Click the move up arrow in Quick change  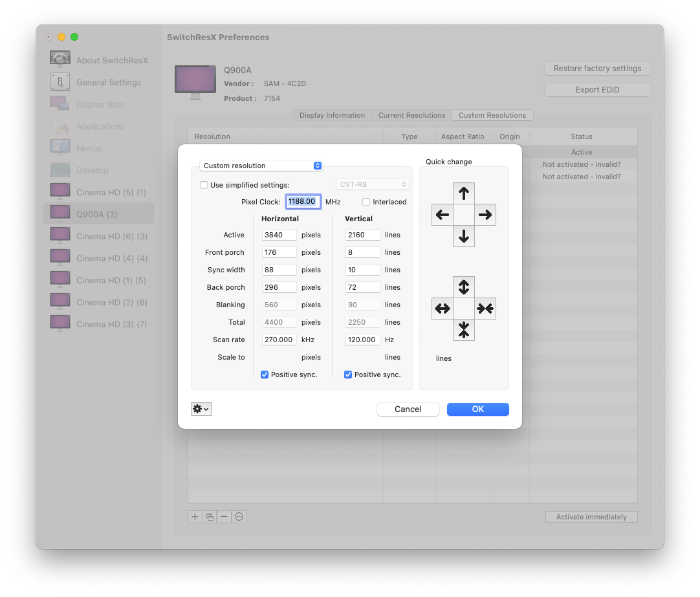tap(463, 193)
